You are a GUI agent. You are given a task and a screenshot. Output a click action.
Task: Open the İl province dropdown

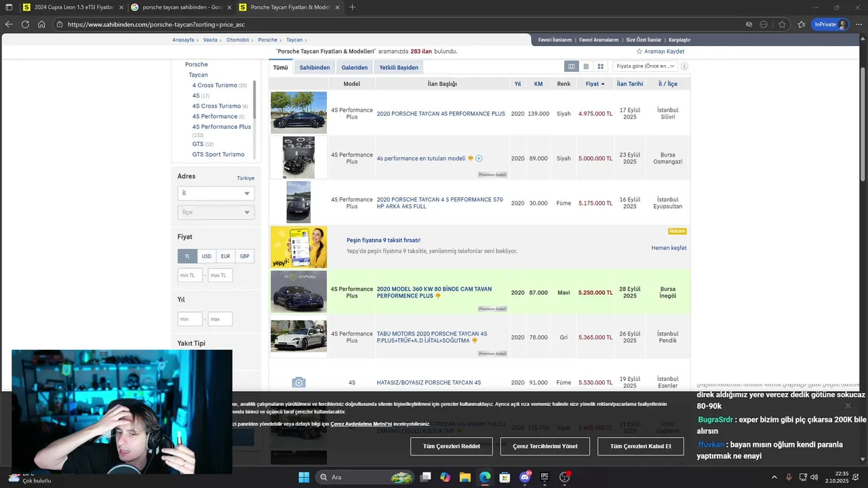click(216, 193)
